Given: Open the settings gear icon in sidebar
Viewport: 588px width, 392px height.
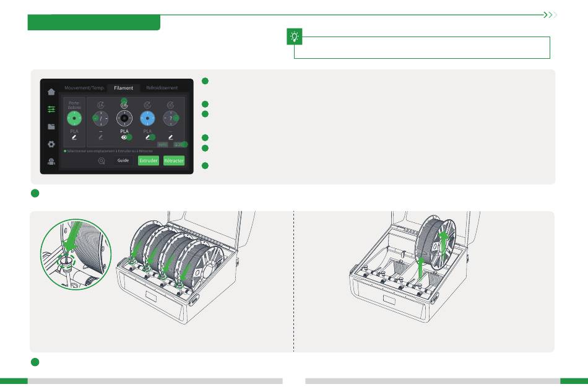Looking at the screenshot, I should (51, 144).
